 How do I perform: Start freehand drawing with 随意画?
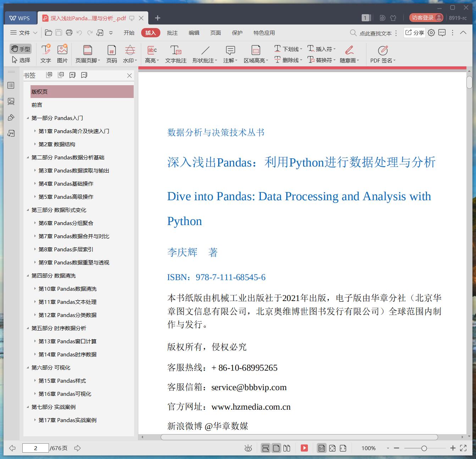click(349, 54)
